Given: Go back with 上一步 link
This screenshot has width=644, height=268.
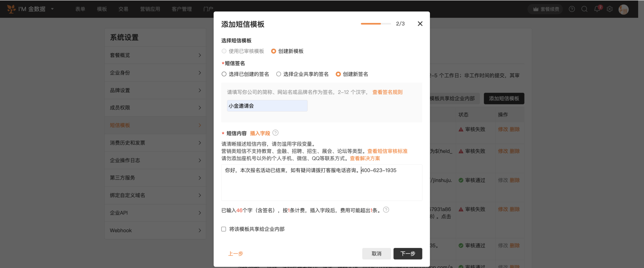Looking at the screenshot, I should point(235,254).
